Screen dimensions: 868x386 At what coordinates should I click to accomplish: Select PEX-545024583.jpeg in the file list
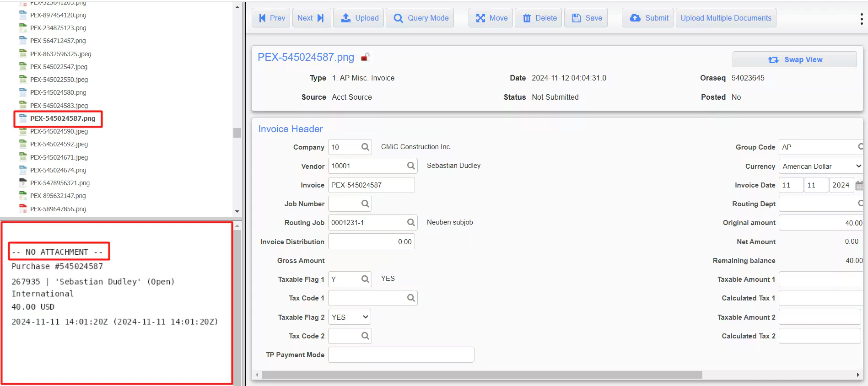pyautogui.click(x=59, y=106)
